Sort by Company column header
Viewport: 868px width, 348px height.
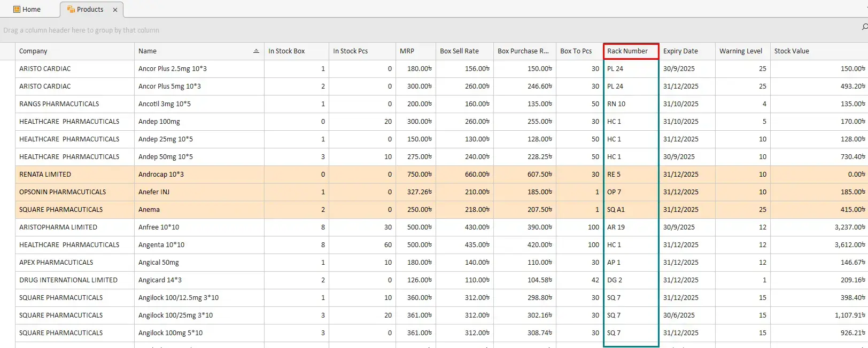(x=75, y=51)
